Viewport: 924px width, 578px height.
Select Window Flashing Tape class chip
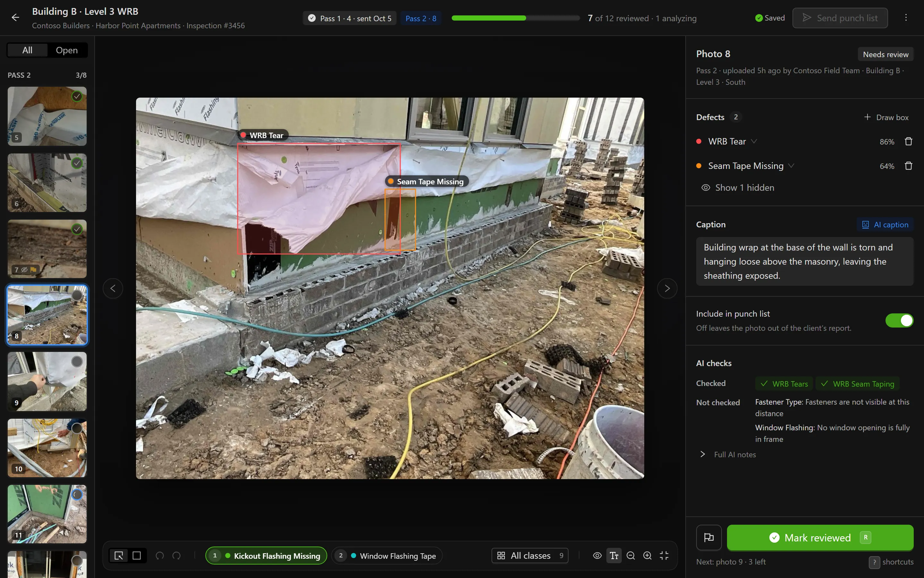point(387,556)
